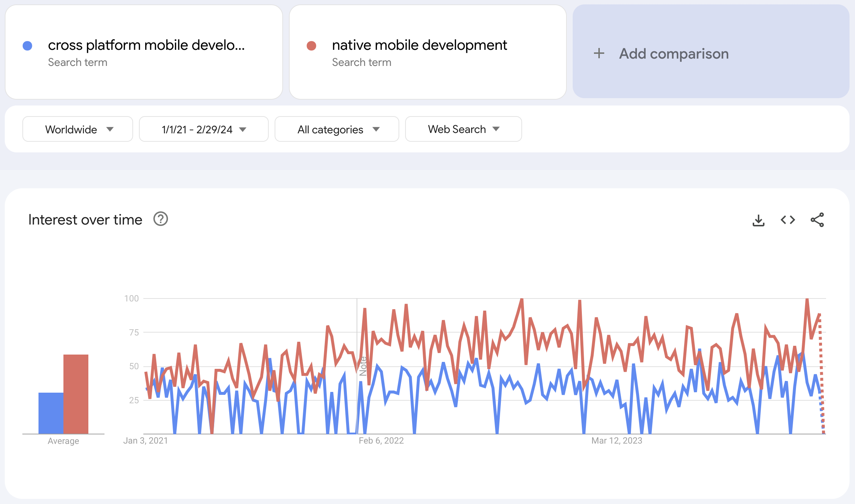Open the Web Search type dropdown
The height and width of the screenshot is (504, 855).
[463, 129]
